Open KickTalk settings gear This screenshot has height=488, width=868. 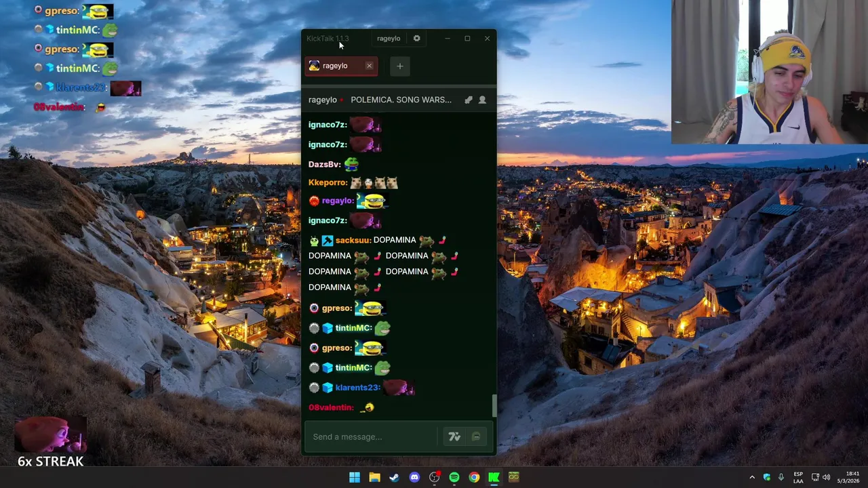pyautogui.click(x=416, y=39)
